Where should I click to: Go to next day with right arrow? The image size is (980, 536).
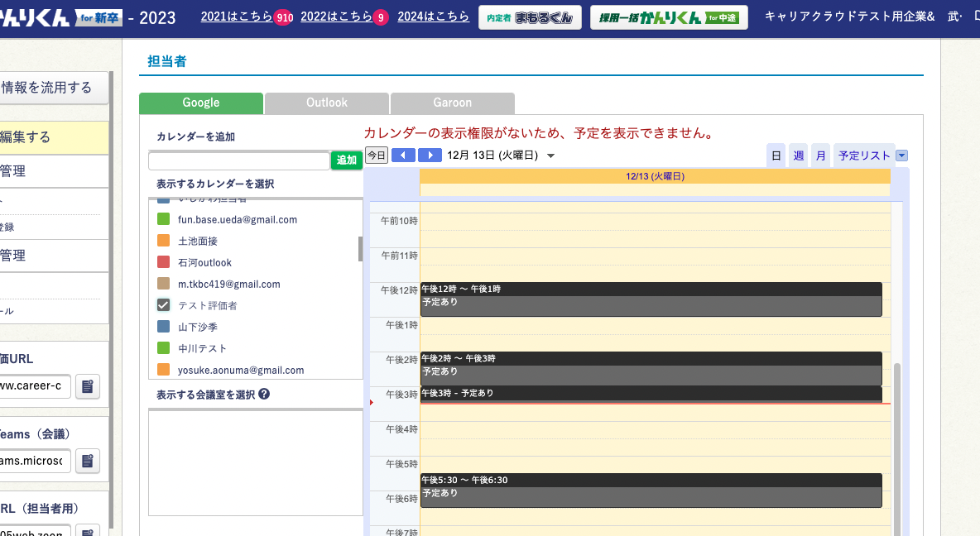(x=430, y=156)
